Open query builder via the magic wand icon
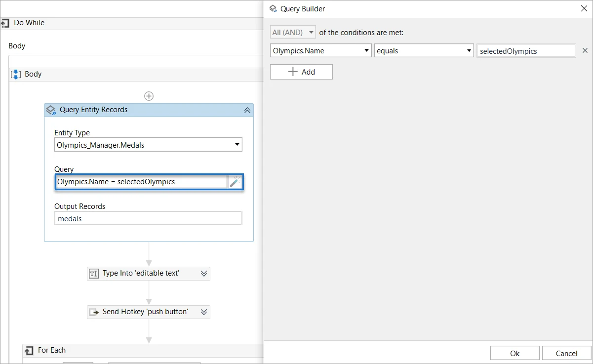The height and width of the screenshot is (364, 593). 235,182
